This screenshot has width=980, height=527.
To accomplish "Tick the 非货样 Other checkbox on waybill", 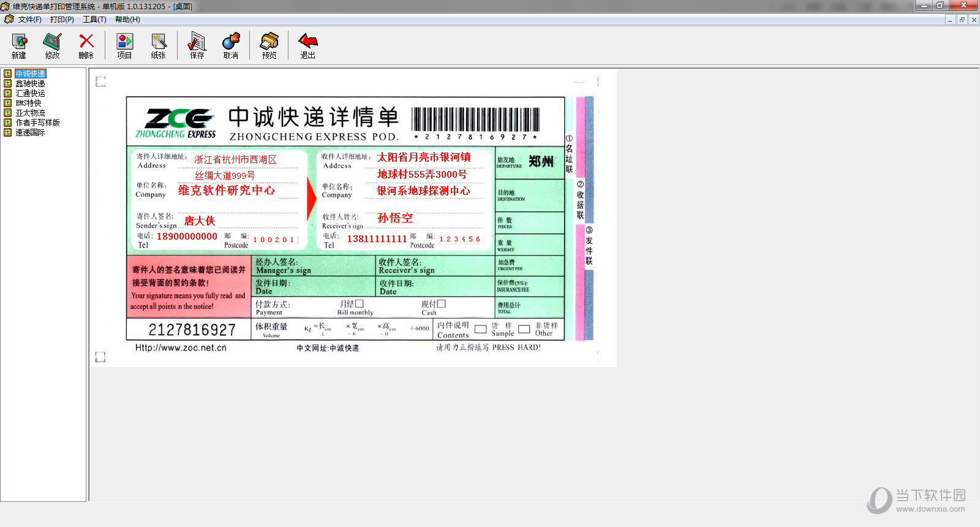I will tap(524, 329).
